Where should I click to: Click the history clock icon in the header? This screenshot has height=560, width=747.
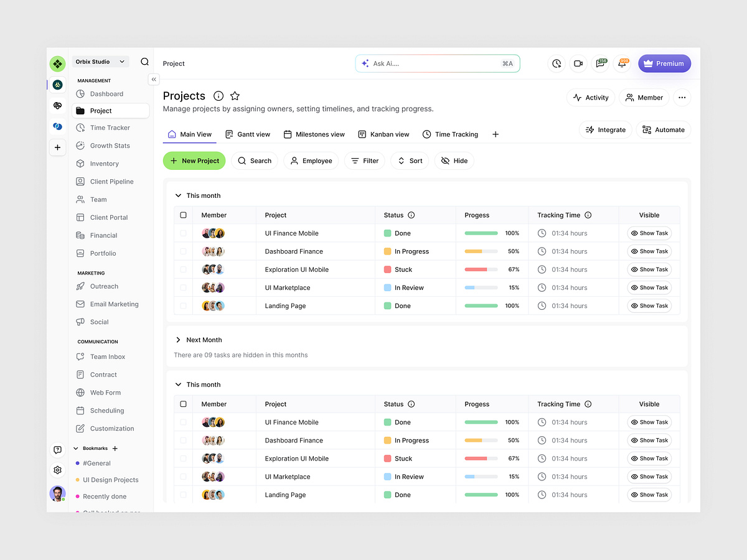tap(556, 63)
